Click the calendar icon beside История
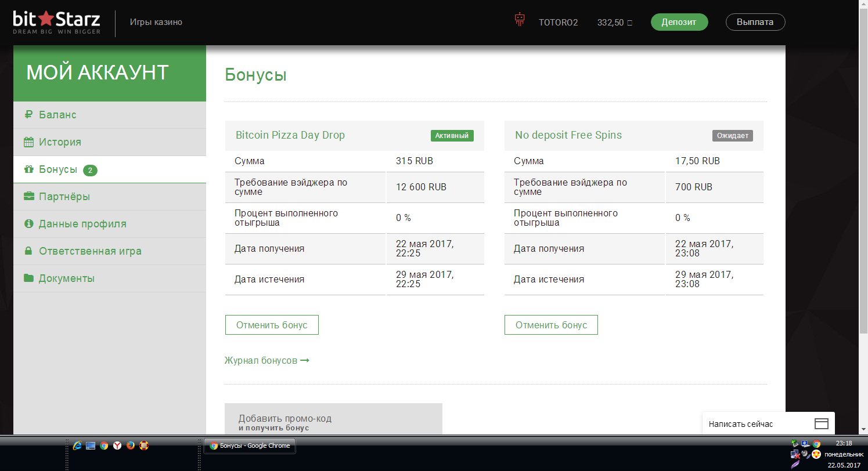Screen dimensions: 868x471 tap(28, 142)
